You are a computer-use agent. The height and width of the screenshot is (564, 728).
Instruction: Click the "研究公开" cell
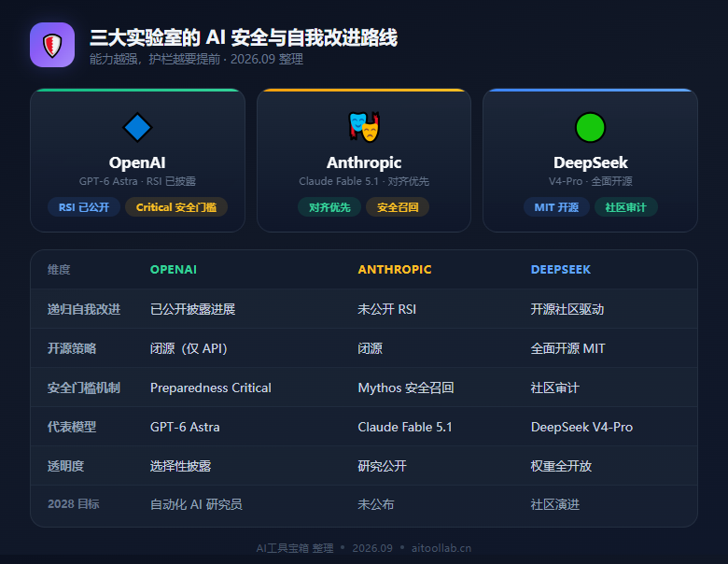tap(382, 466)
